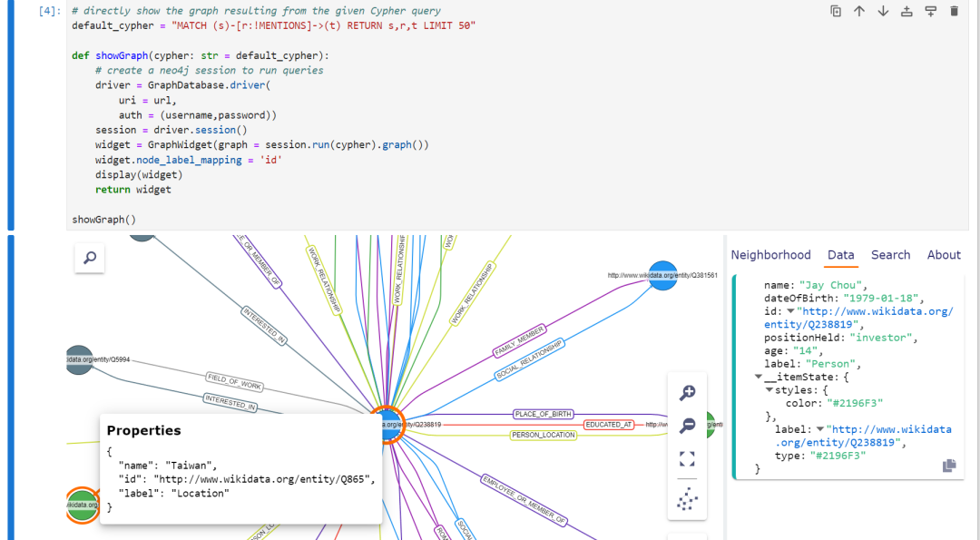The image size is (980, 540).
Task: Collapse the __itemState object
Action: click(759, 377)
